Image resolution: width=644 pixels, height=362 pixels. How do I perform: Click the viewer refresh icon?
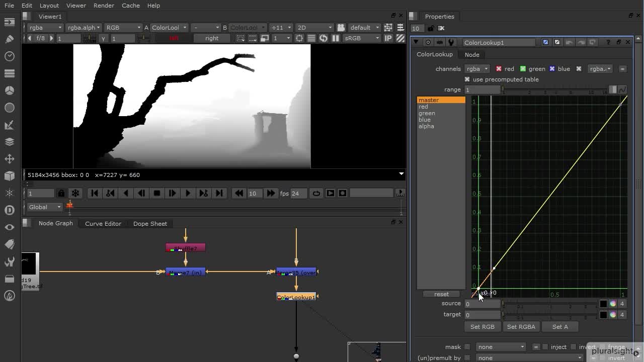pyautogui.click(x=323, y=38)
